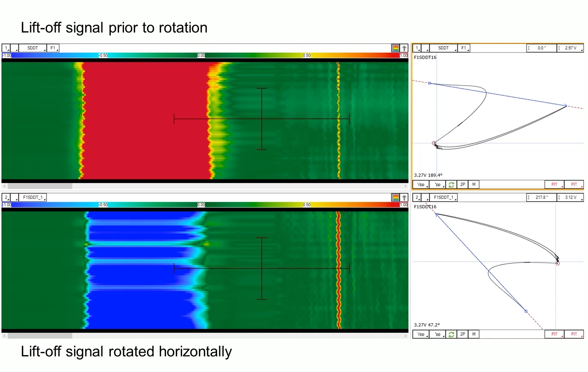The image size is (588, 372).
Task: Click 0.0° rotation field in top Lissajous
Action: (541, 48)
